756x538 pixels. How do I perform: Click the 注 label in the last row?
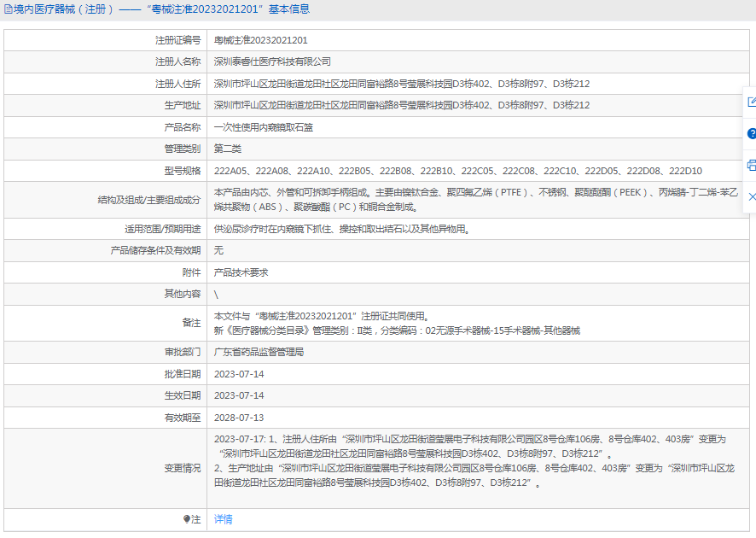[x=195, y=519]
